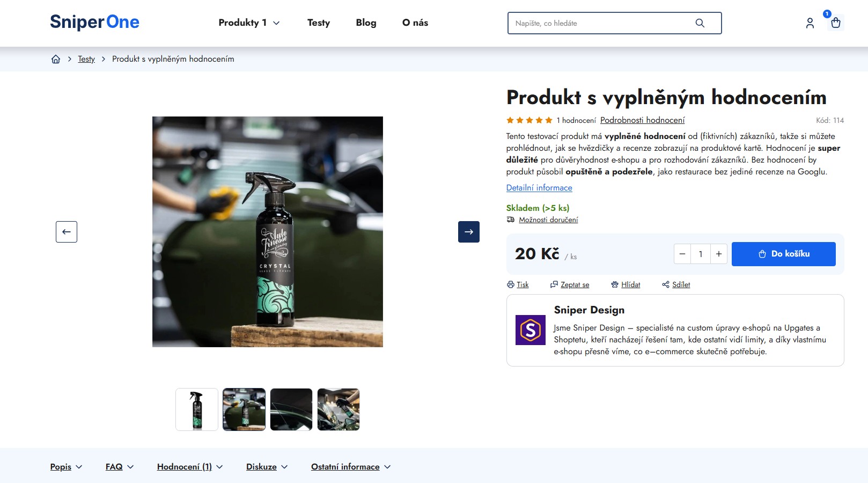Click the Tisk print link
Screen dimensions: 868x483
(518, 284)
